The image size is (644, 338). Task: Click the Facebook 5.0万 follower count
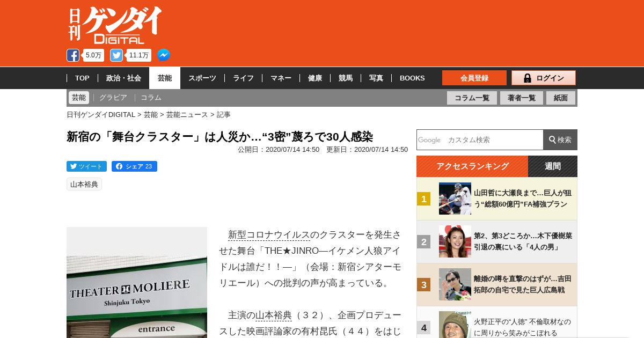click(x=93, y=55)
